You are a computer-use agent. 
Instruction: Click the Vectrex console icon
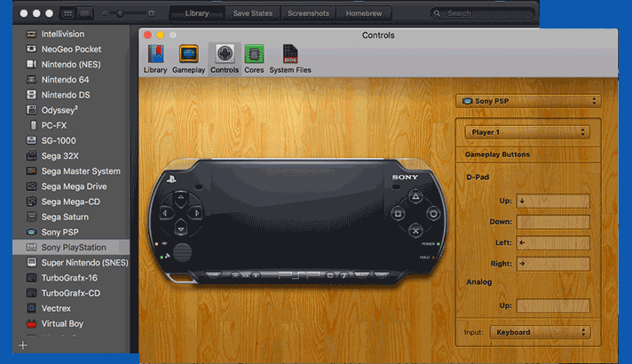[x=31, y=308]
